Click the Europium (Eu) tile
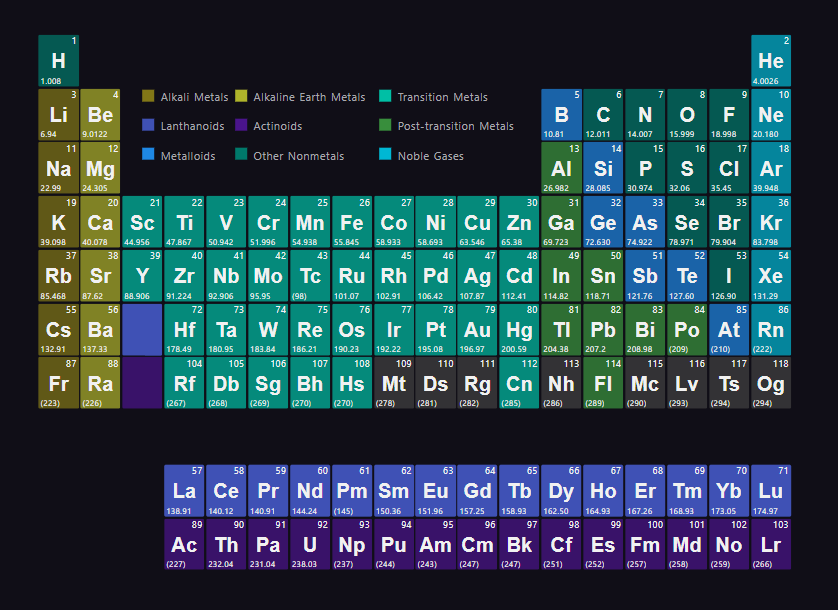 click(436, 491)
